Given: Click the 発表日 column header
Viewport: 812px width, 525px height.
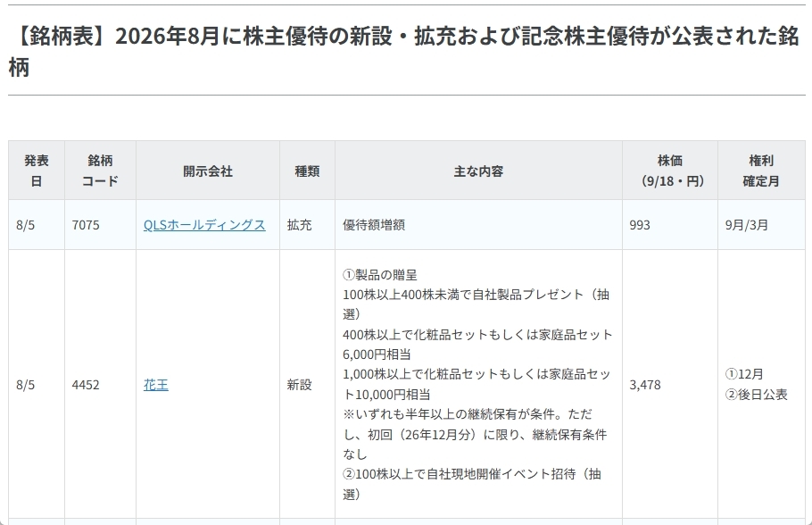Looking at the screenshot, I should 37,171.
